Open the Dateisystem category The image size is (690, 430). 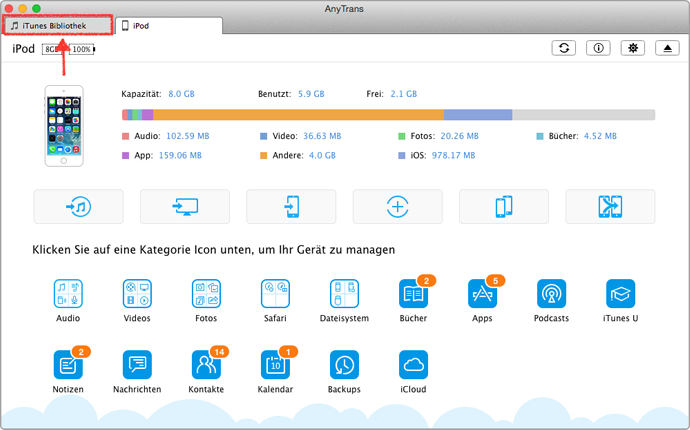tap(345, 294)
